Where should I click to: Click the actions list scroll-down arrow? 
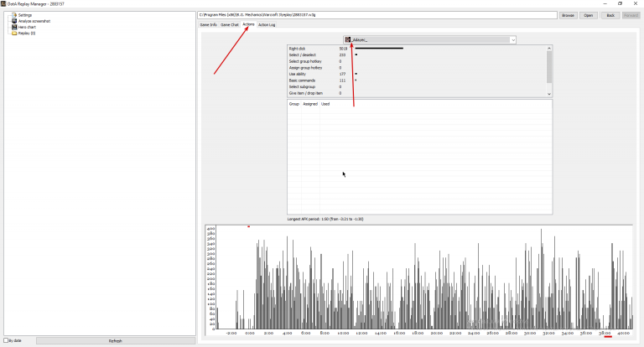[x=549, y=94]
